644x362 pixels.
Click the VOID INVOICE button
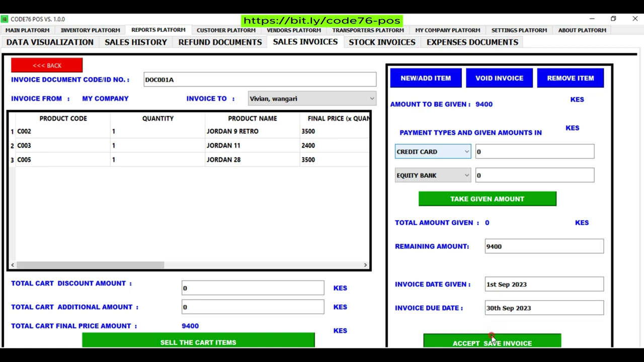click(499, 78)
